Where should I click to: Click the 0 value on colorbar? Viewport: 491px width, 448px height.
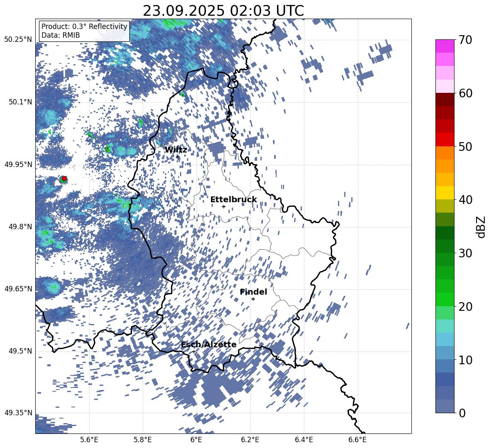(462, 413)
